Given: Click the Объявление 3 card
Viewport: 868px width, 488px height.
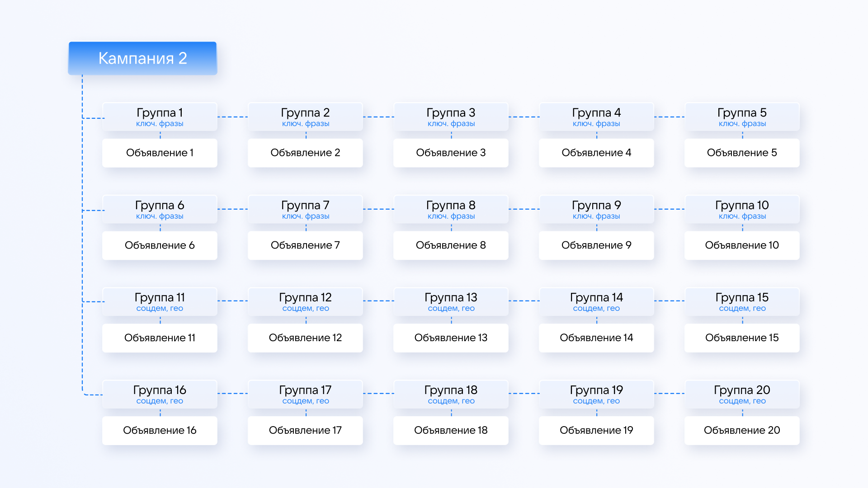Looking at the screenshot, I should click(451, 153).
